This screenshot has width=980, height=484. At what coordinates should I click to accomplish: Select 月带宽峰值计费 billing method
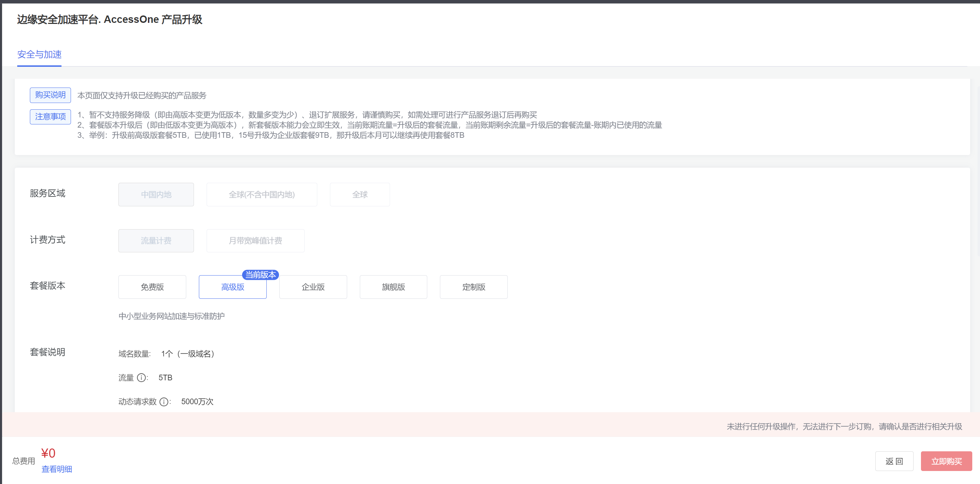click(255, 240)
